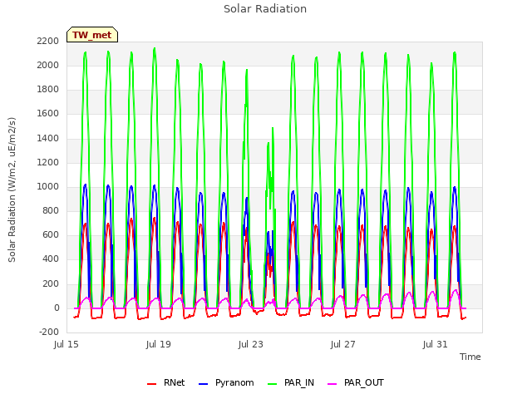Click the Solar Radiation chart title

click(x=265, y=9)
